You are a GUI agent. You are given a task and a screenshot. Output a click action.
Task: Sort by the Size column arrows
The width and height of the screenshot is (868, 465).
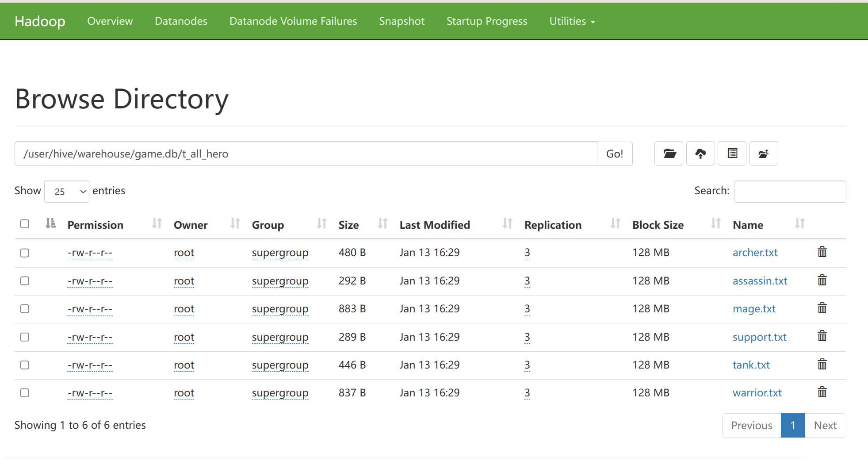(383, 224)
